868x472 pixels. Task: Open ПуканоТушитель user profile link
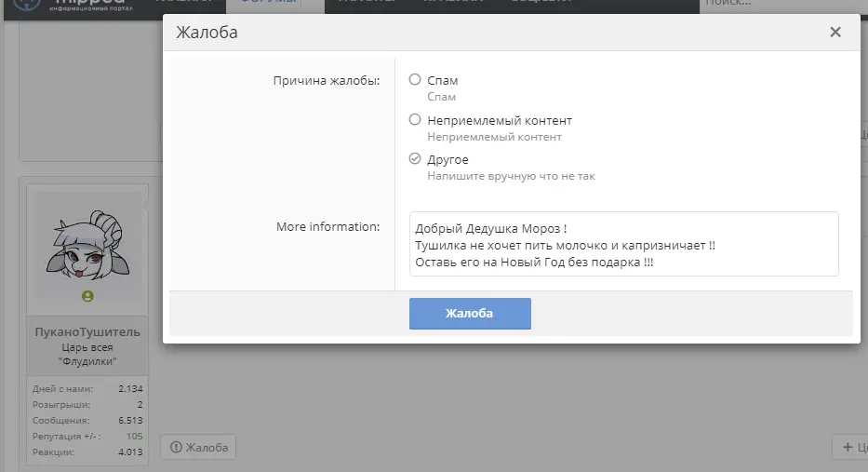(87, 331)
